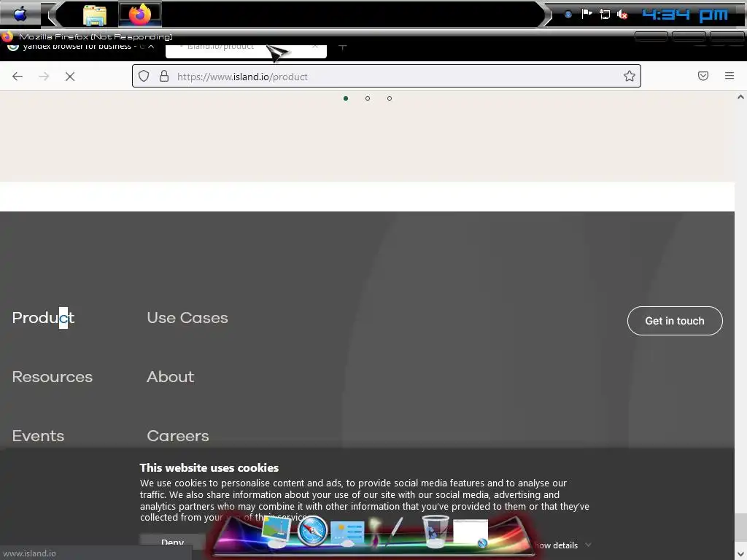This screenshot has width=747, height=560.
Task: View site security via padlock icon
Action: [164, 76]
